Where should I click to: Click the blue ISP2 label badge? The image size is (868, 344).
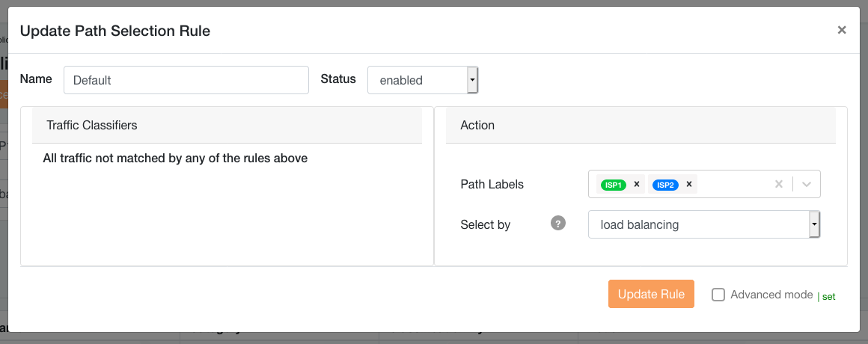[665, 185]
